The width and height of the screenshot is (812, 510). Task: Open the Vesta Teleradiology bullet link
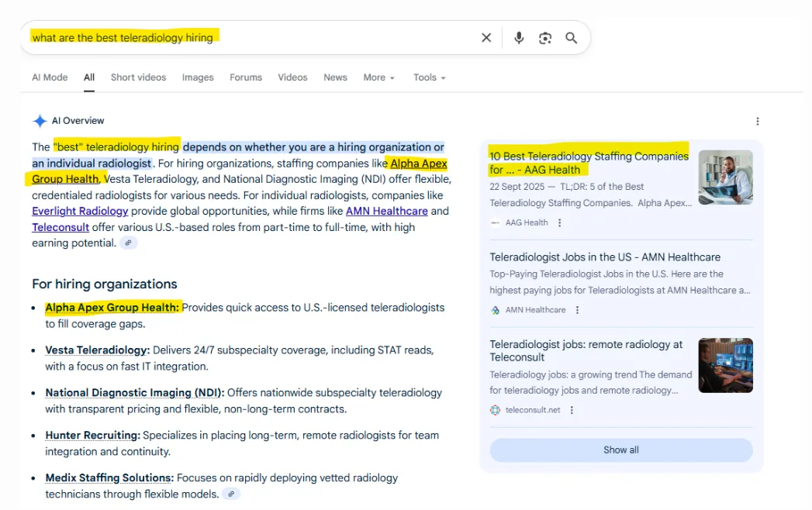coord(98,350)
